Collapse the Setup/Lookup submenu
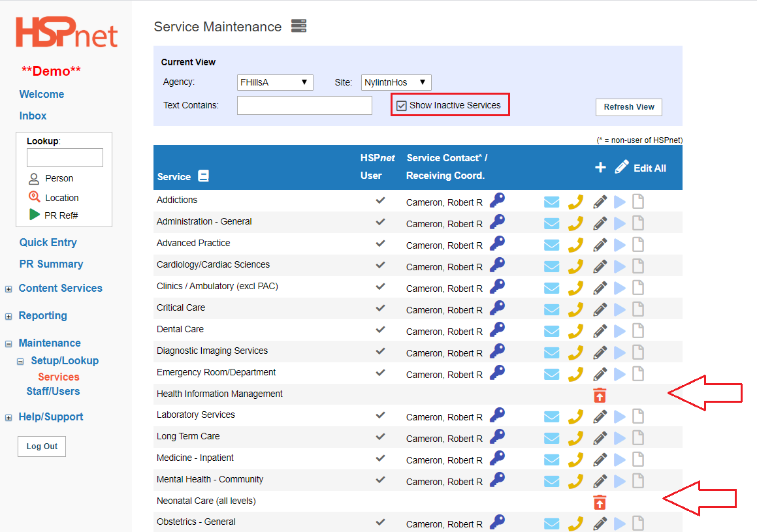 (20, 361)
